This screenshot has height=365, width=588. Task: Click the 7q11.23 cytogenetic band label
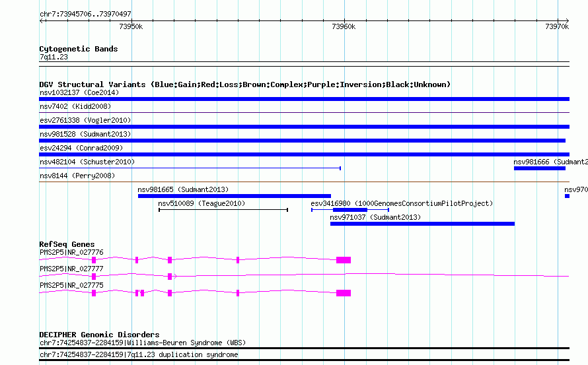(x=54, y=57)
